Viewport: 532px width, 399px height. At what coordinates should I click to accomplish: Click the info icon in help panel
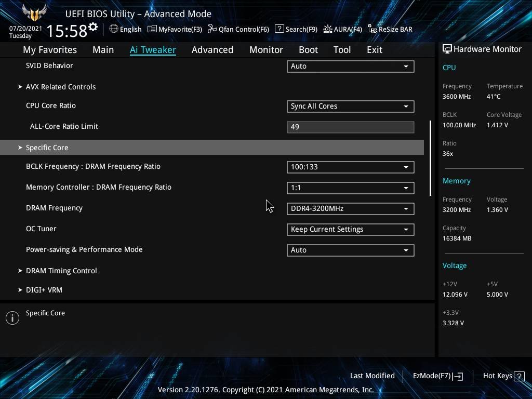point(12,318)
